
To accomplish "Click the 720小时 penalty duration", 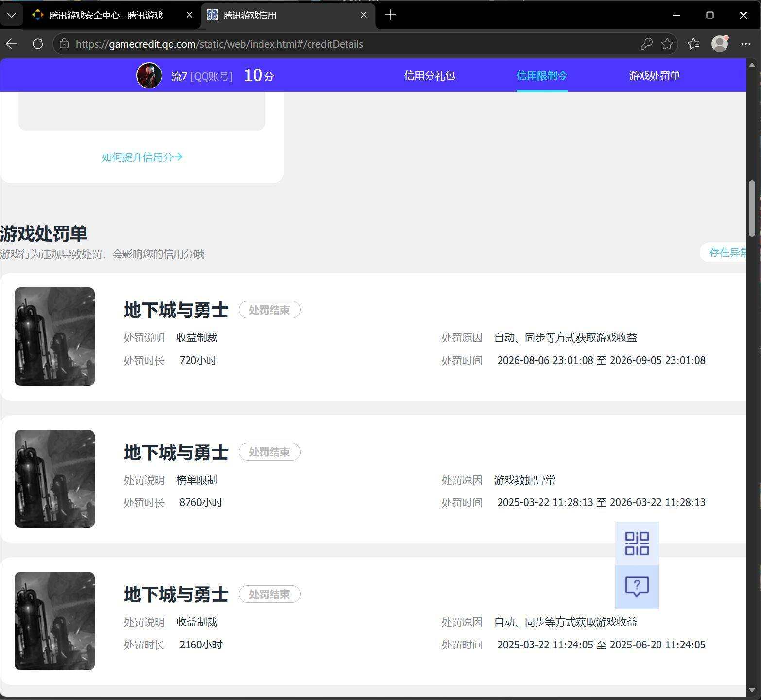I will (x=198, y=360).
